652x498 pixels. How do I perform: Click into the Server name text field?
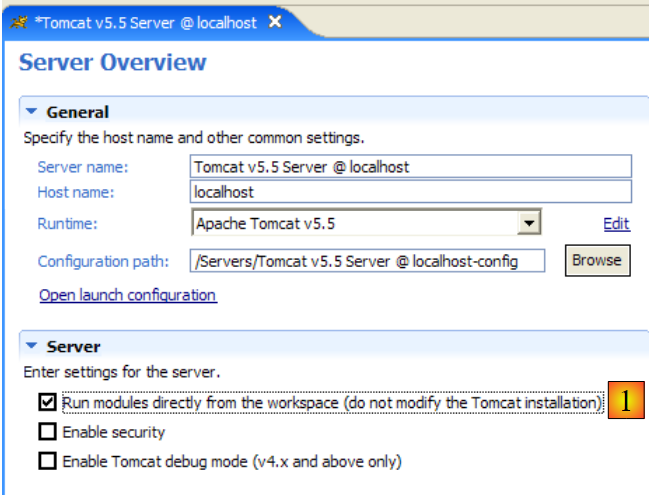pyautogui.click(x=410, y=166)
